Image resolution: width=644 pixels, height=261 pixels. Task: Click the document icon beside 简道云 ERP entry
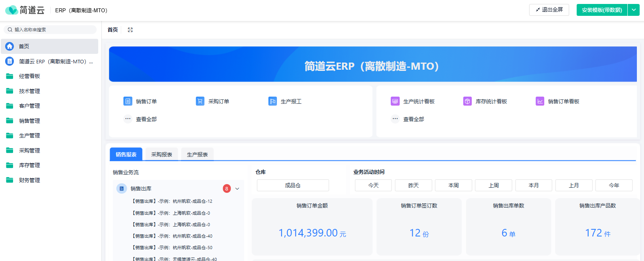point(10,61)
